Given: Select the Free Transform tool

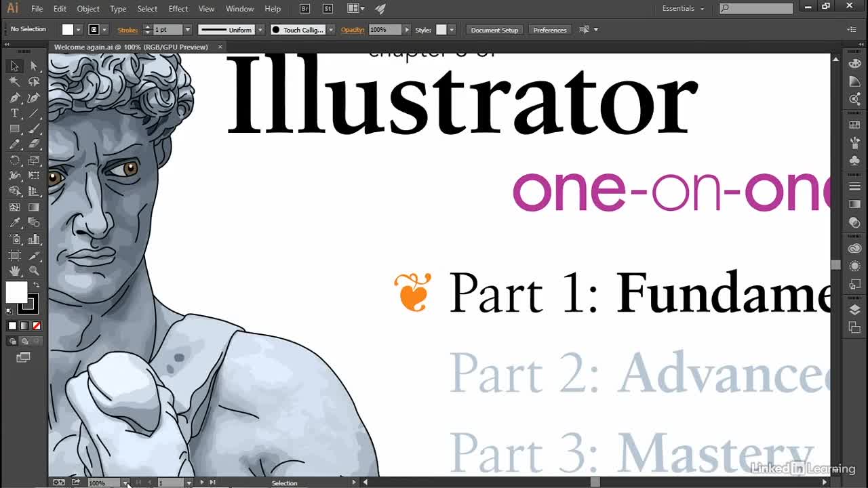Looking at the screenshot, I should point(34,176).
